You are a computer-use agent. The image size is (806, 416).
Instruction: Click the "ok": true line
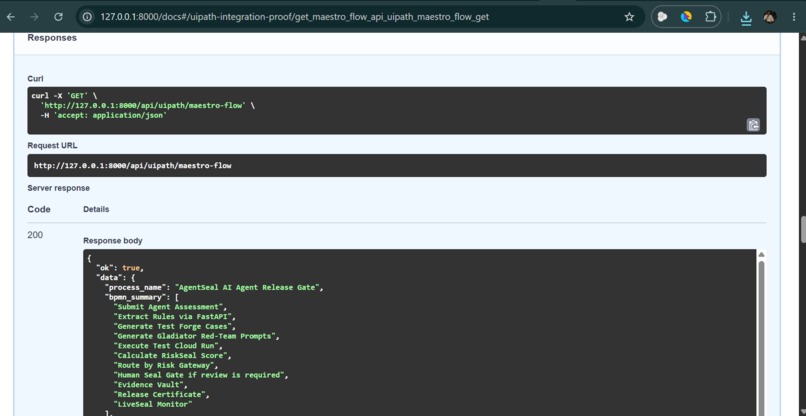pos(121,268)
